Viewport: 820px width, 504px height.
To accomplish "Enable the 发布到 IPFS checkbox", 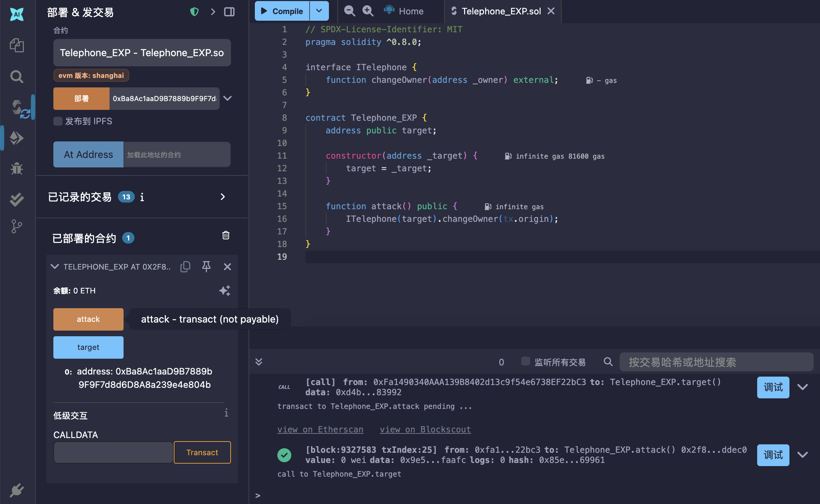I will tap(58, 121).
